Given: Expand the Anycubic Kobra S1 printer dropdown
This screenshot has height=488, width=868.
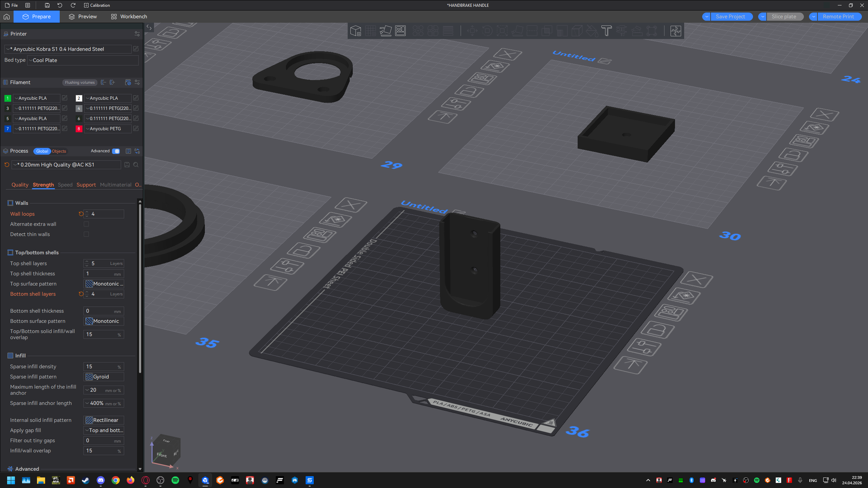Looking at the screenshot, I should coord(68,49).
